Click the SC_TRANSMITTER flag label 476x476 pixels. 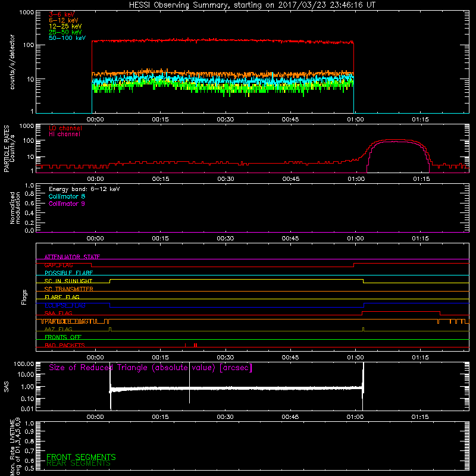[x=68, y=289]
